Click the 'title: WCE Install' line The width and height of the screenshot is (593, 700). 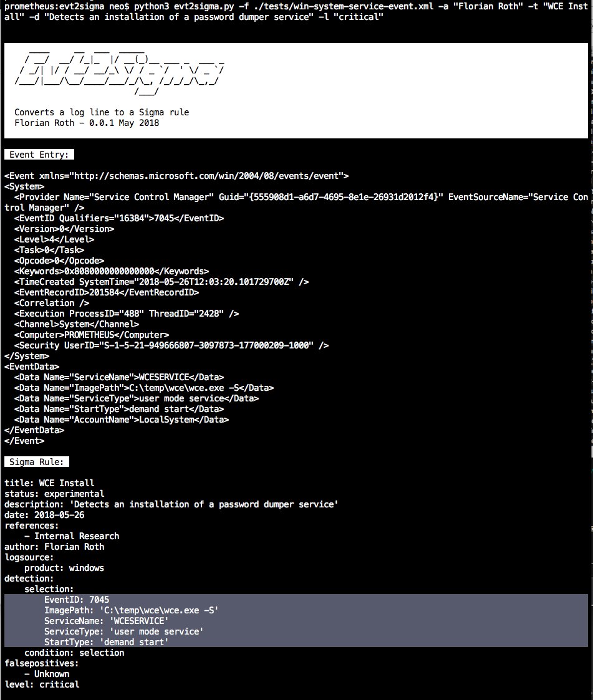pos(49,483)
